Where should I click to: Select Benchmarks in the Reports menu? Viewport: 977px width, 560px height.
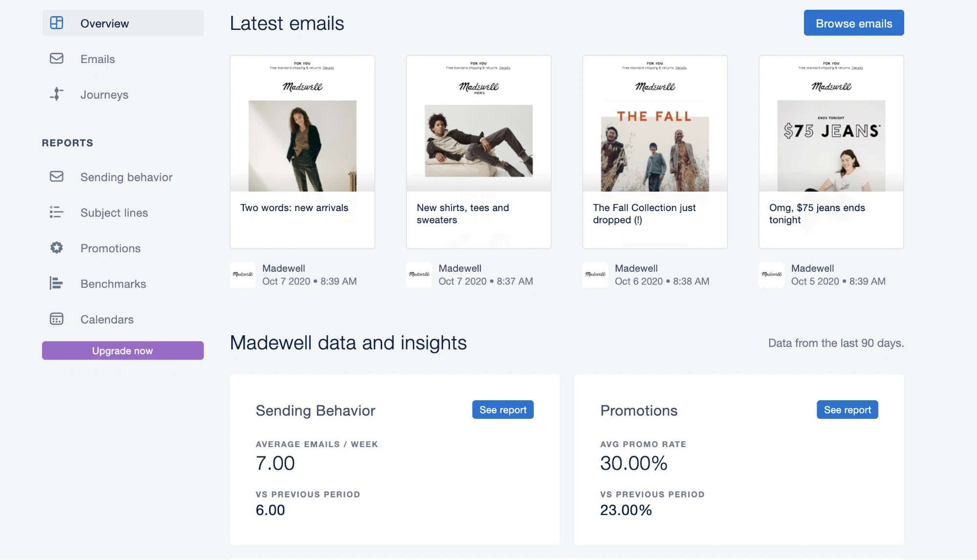(x=113, y=284)
